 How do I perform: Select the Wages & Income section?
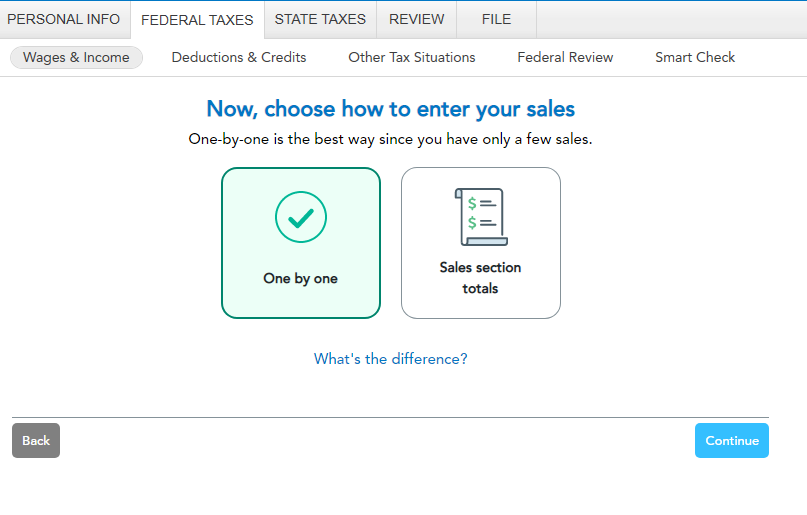pyautogui.click(x=76, y=58)
